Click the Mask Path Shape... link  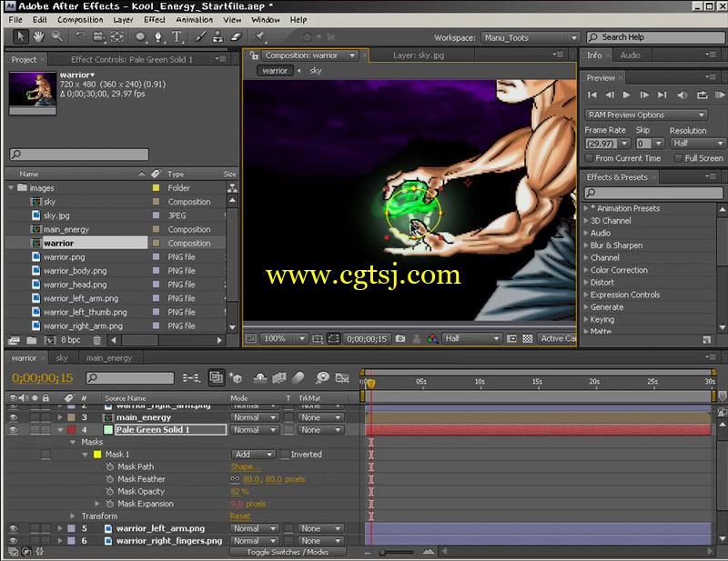point(246,466)
